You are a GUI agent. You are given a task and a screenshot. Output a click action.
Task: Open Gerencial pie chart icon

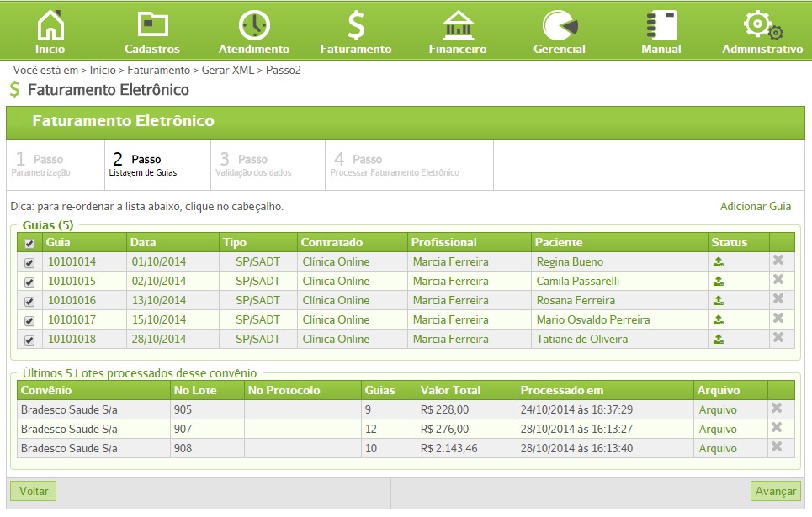(x=560, y=25)
